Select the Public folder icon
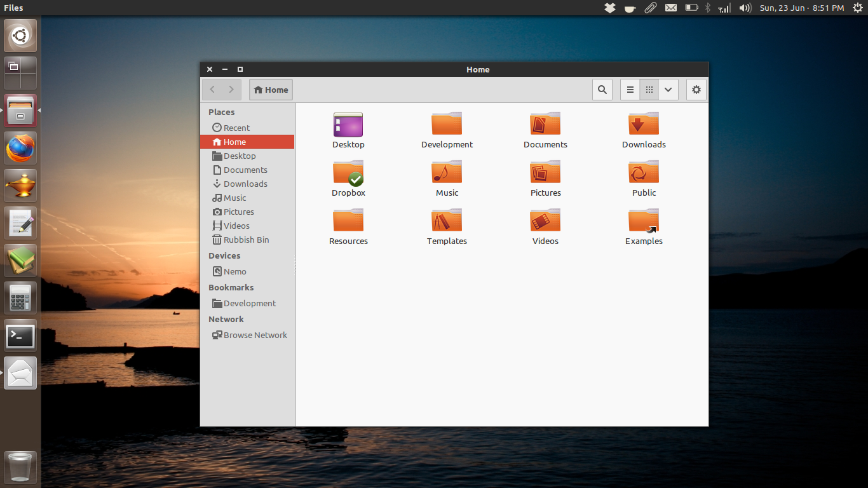The image size is (868, 488). click(644, 172)
